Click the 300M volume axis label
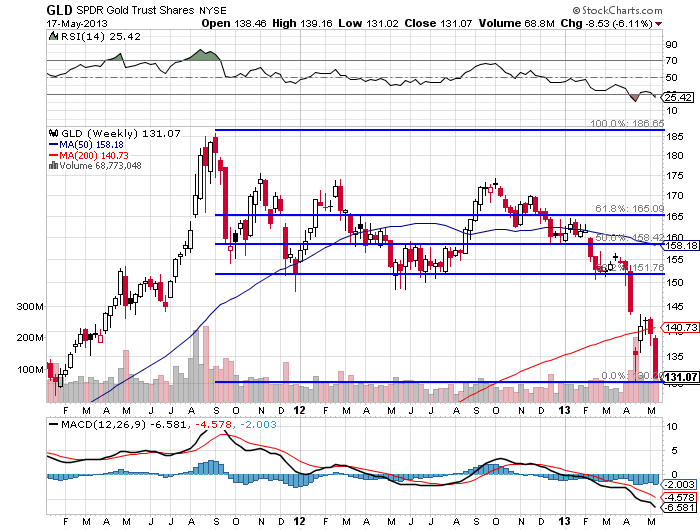Image resolution: width=700 pixels, height=530 pixels. [30, 307]
